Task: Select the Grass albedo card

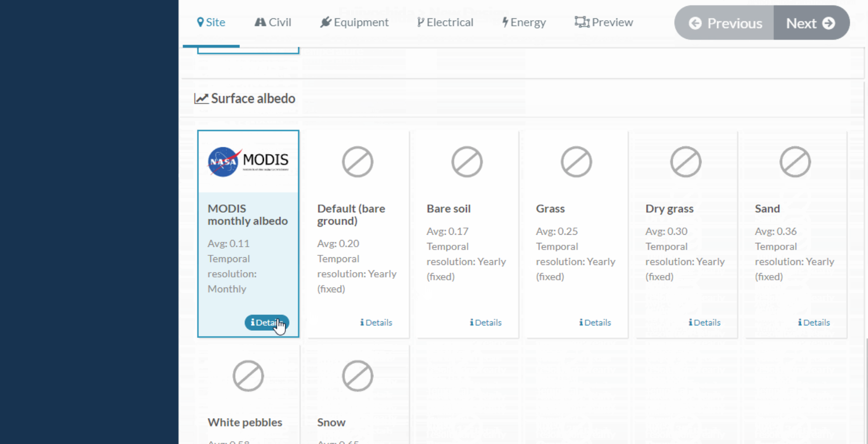Action: coord(577,234)
